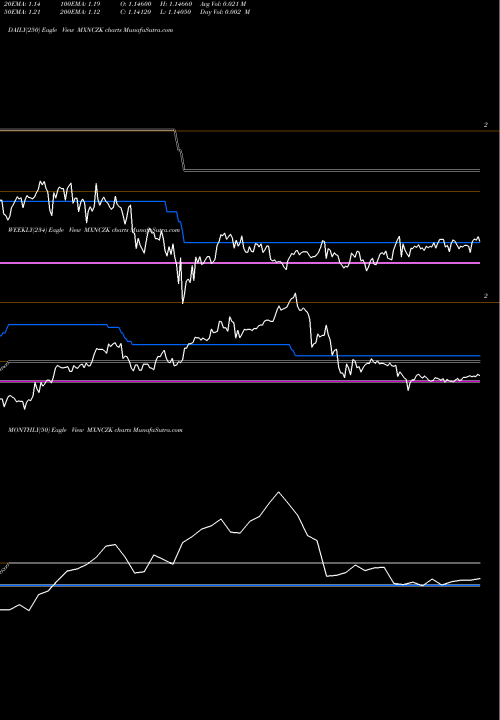Image resolution: width=500 pixels, height=720 pixels.
Task: Select the high price H: 1.14660
Action: pos(176,4)
